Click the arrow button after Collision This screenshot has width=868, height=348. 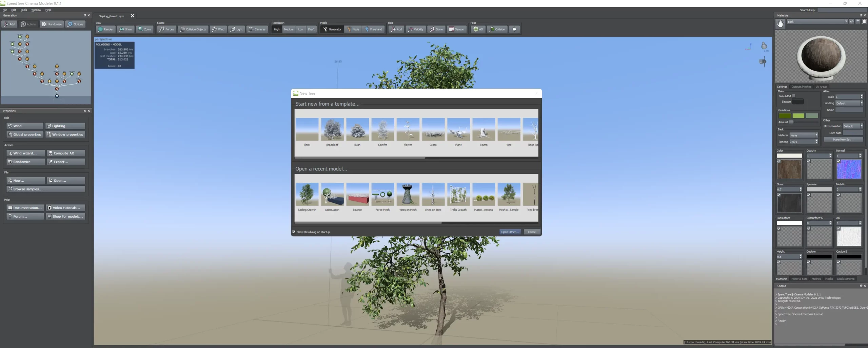point(514,29)
